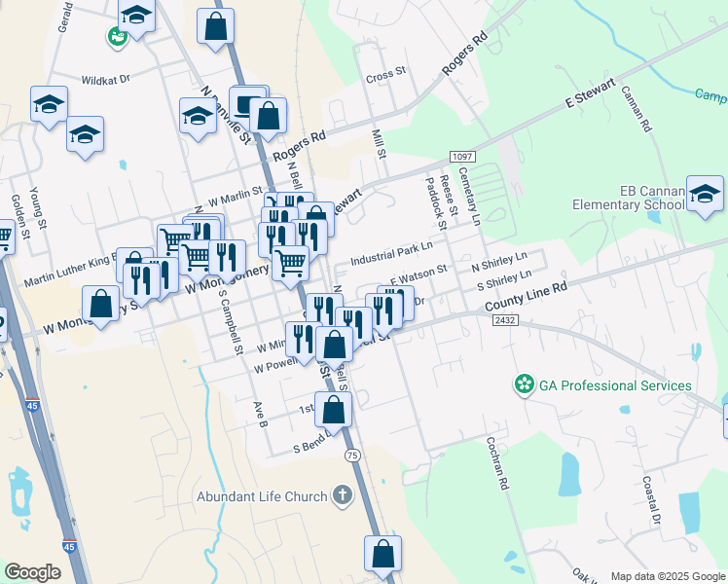Select the shopping cart marker at left map edge
Screen dimensions: 728x584
5,240
